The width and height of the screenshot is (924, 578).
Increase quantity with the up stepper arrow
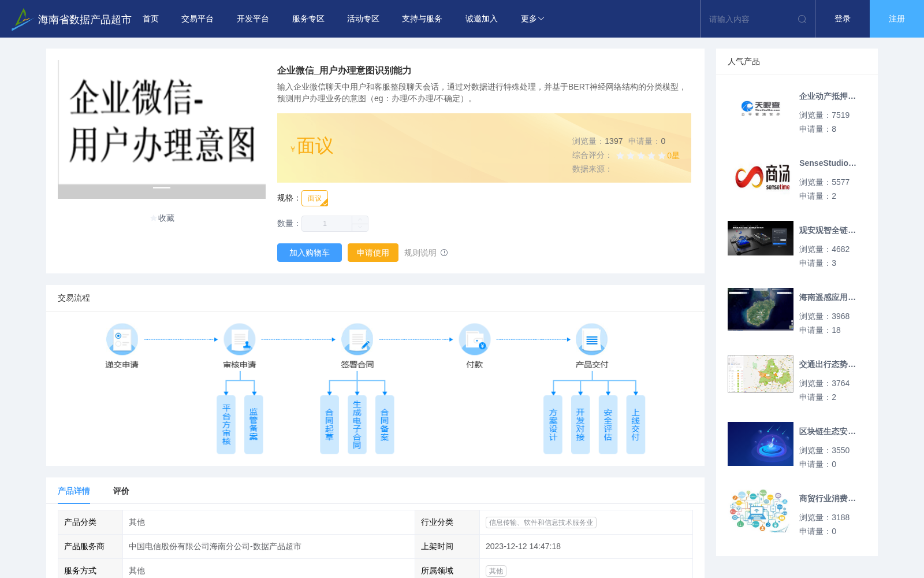tap(360, 220)
